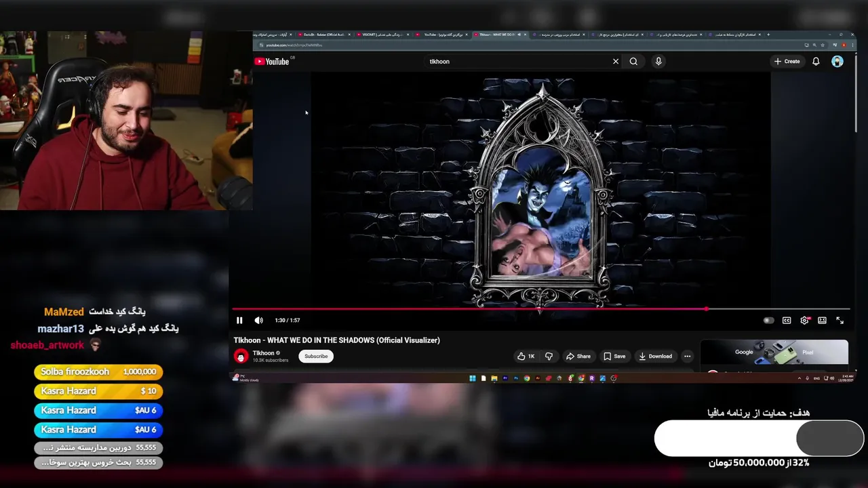Save the video to a playlist
The height and width of the screenshot is (488, 868).
(x=615, y=357)
